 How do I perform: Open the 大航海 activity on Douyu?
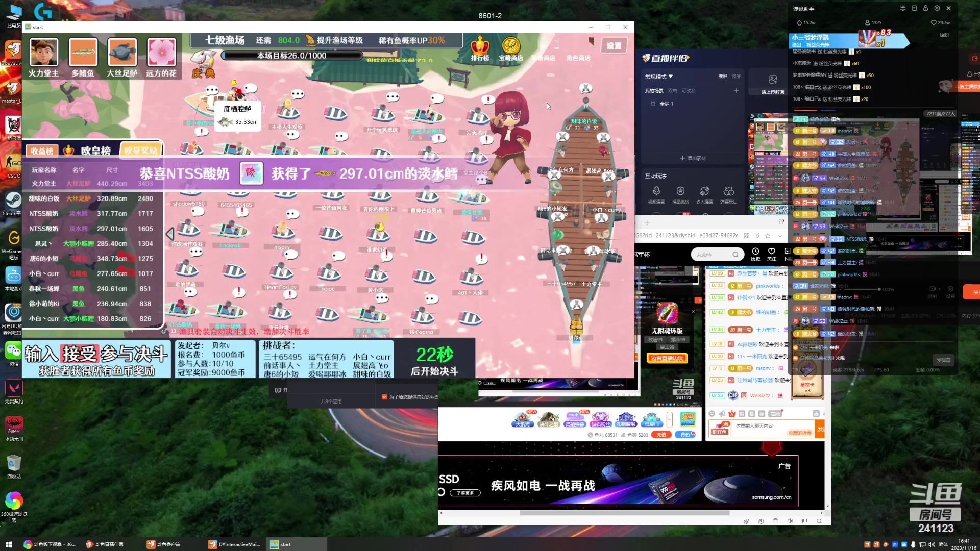tap(523, 419)
